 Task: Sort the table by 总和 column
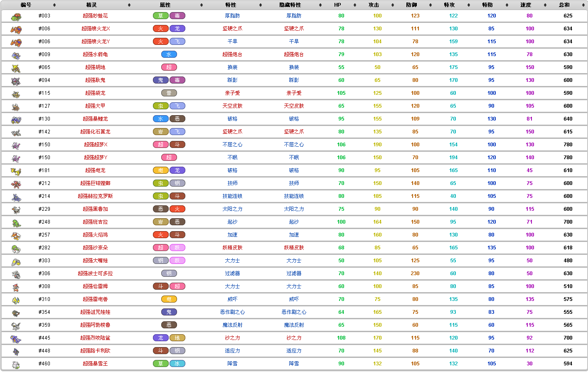(564, 5)
